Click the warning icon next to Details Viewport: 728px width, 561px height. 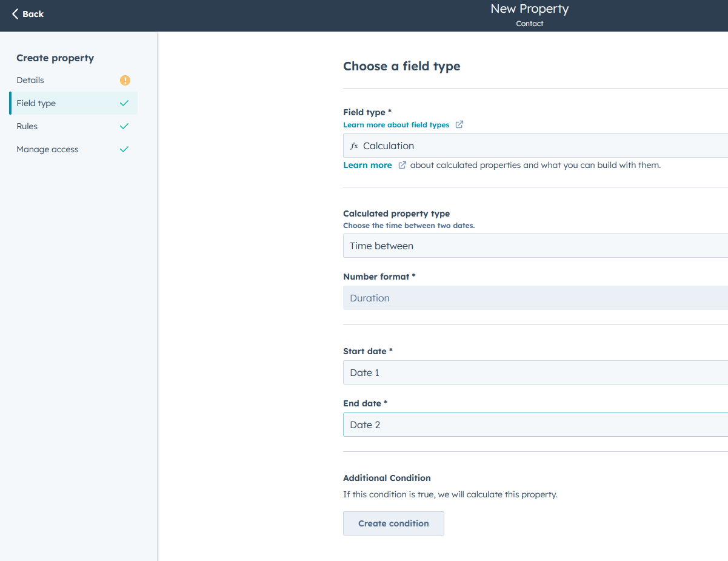click(x=124, y=79)
